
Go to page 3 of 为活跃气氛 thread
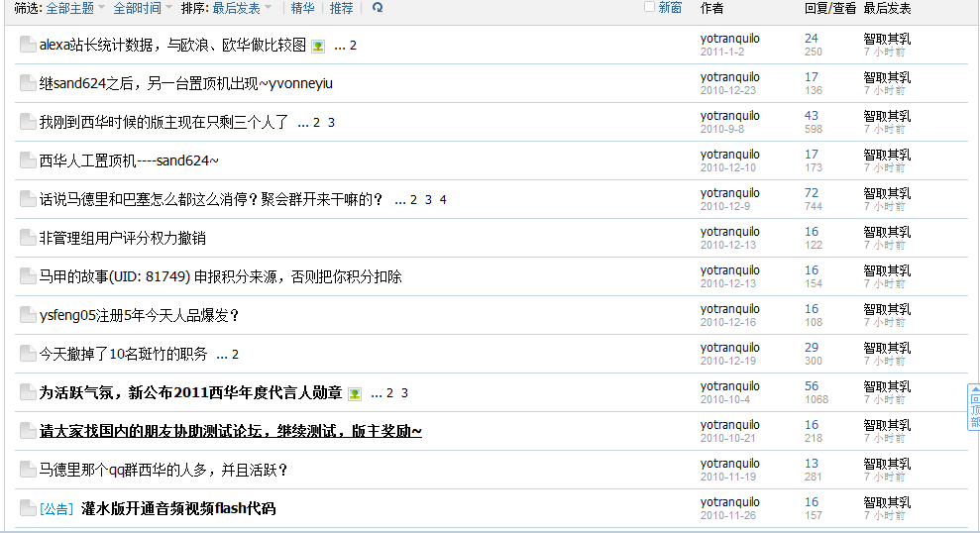(x=404, y=393)
